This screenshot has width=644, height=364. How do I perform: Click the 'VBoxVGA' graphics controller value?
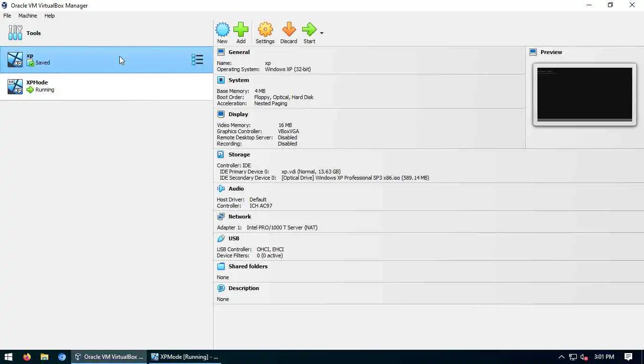click(288, 131)
